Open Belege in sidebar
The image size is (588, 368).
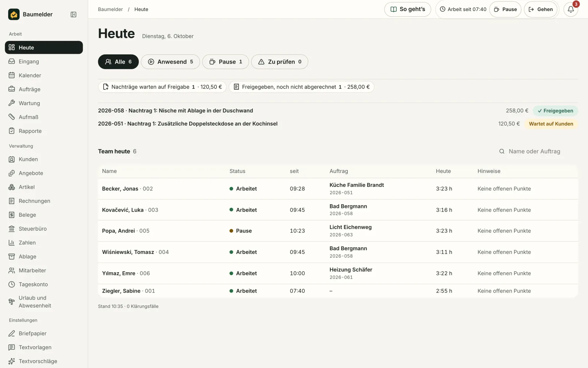[44, 215]
